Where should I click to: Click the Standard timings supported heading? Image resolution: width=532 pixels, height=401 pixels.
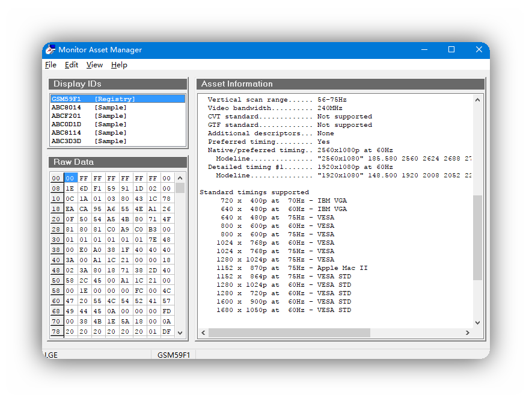pos(254,192)
